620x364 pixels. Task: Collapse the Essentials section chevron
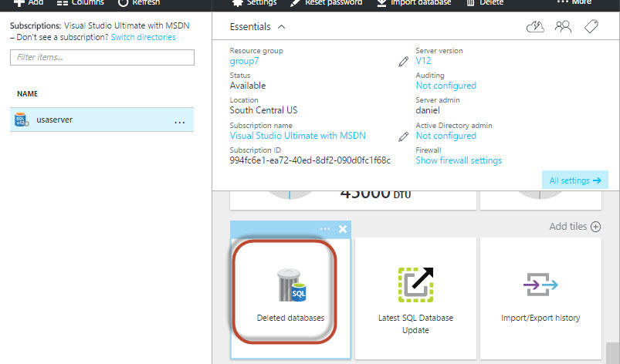(x=282, y=27)
